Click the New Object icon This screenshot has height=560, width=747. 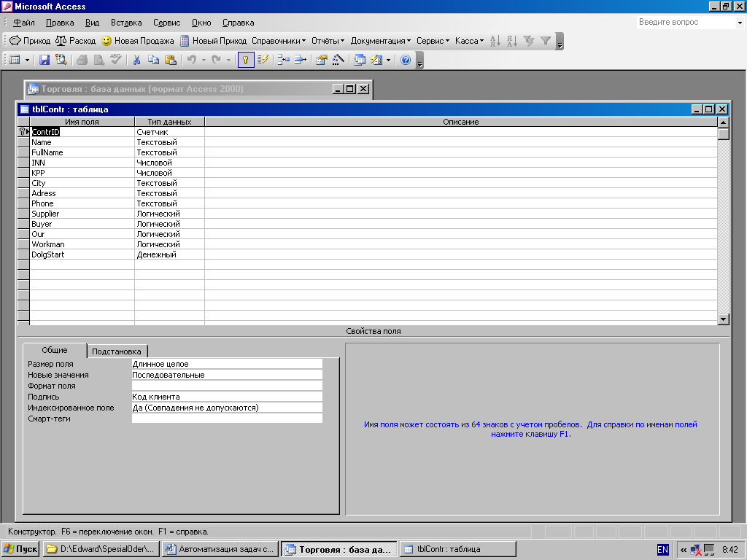point(376,60)
